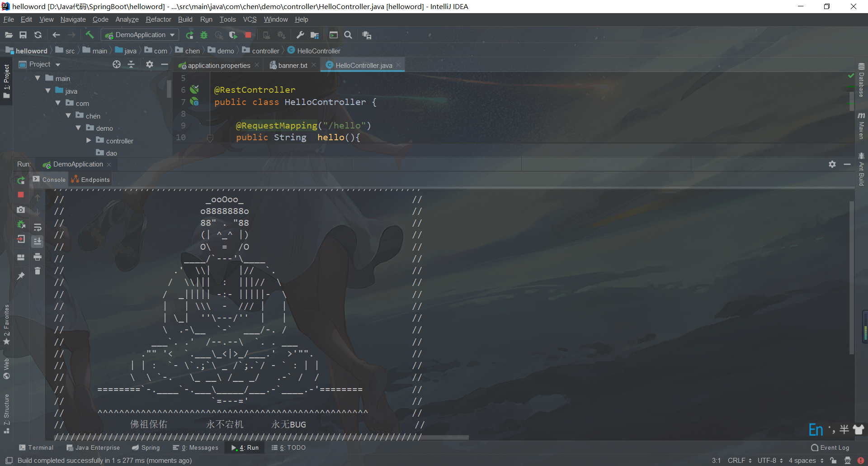The width and height of the screenshot is (868, 466).
Task: Hide the Project panel with minus icon
Action: point(165,64)
